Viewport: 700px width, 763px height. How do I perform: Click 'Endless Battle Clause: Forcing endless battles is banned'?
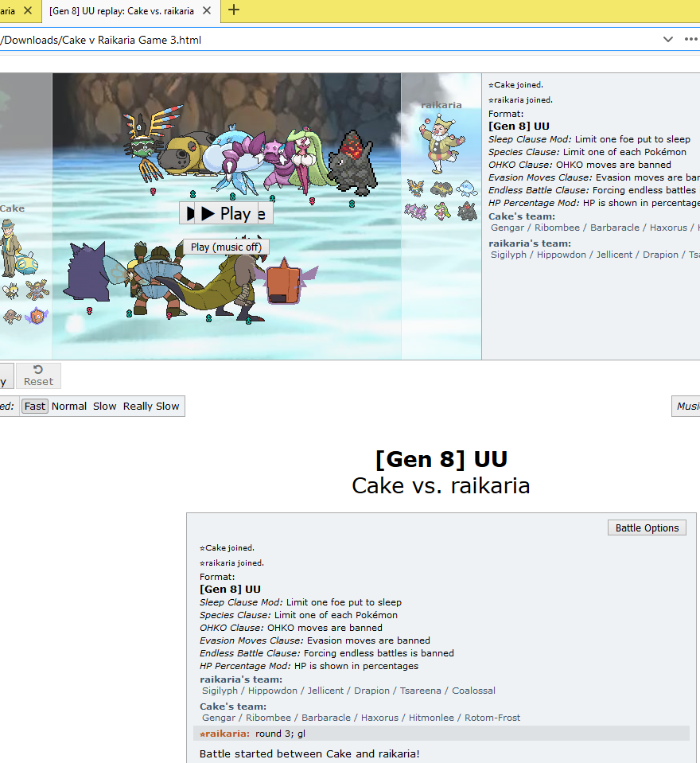click(326, 653)
